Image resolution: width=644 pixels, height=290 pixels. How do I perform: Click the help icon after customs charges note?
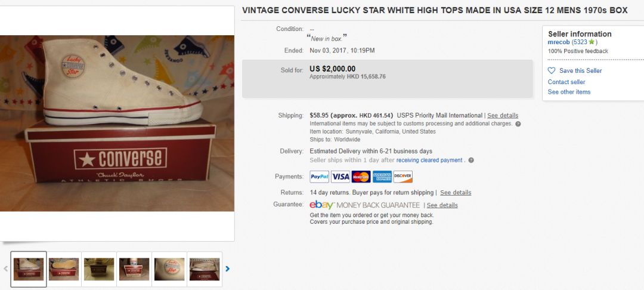coord(518,124)
